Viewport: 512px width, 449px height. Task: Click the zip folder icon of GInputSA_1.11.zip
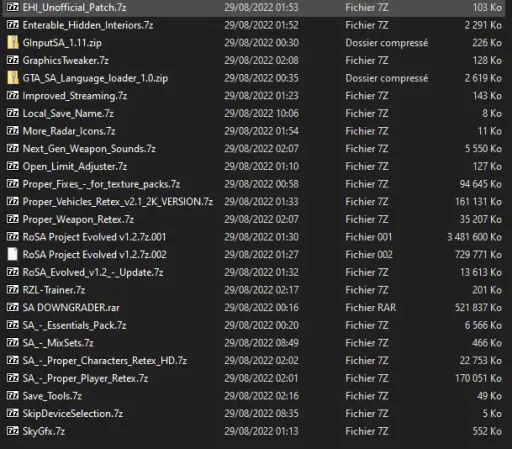click(x=13, y=42)
